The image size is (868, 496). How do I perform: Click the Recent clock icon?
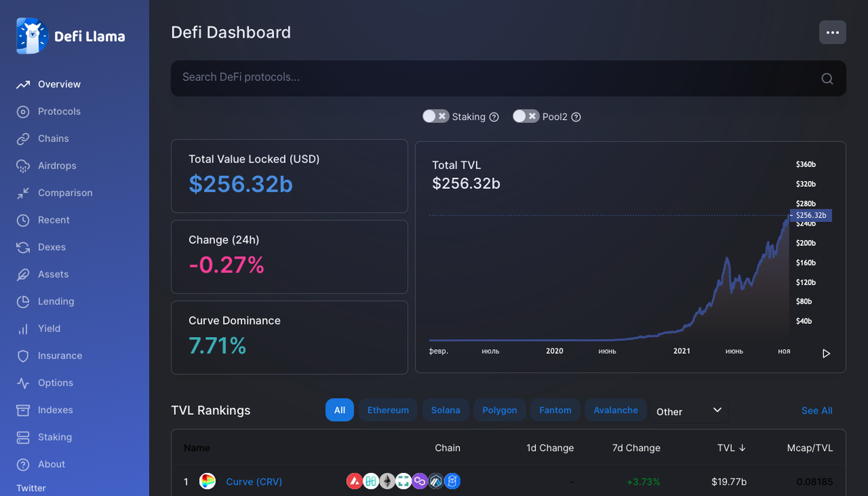point(23,220)
